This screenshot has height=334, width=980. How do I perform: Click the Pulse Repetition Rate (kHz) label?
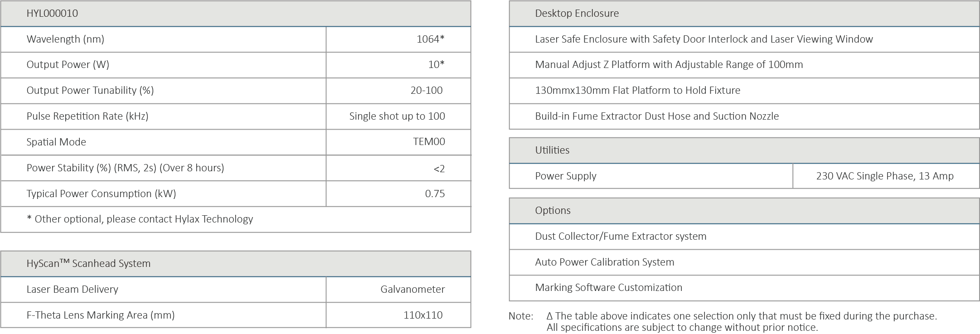[x=87, y=116]
